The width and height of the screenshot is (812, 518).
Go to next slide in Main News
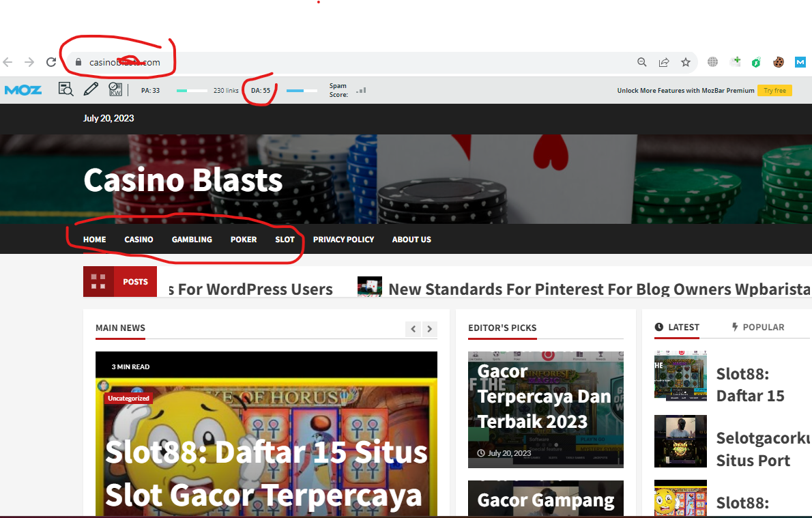429,329
